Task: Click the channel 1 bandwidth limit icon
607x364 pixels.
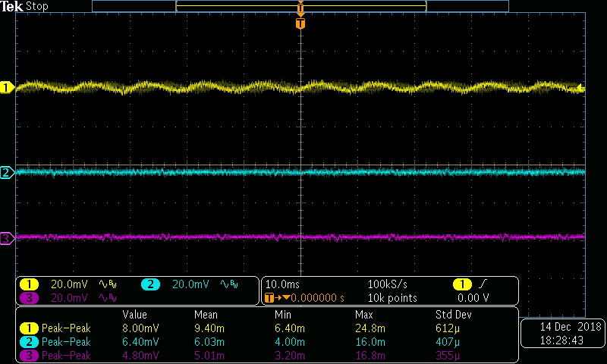Action: point(109,284)
